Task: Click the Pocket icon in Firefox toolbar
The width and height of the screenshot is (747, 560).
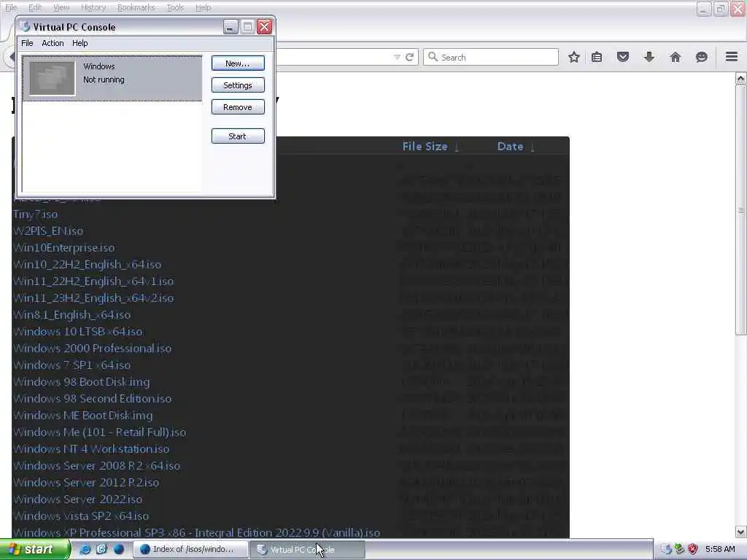Action: click(623, 57)
